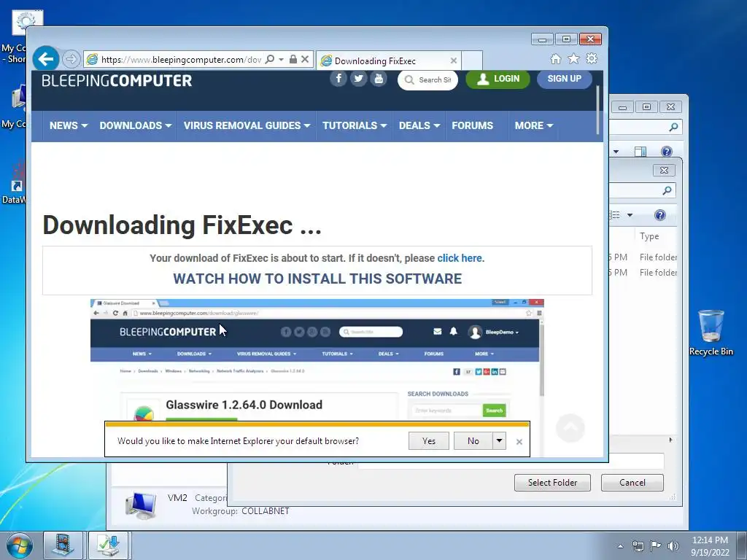Open the address bar autocomplete dropdown arrow
Viewport: 747px width, 560px height.
click(281, 59)
